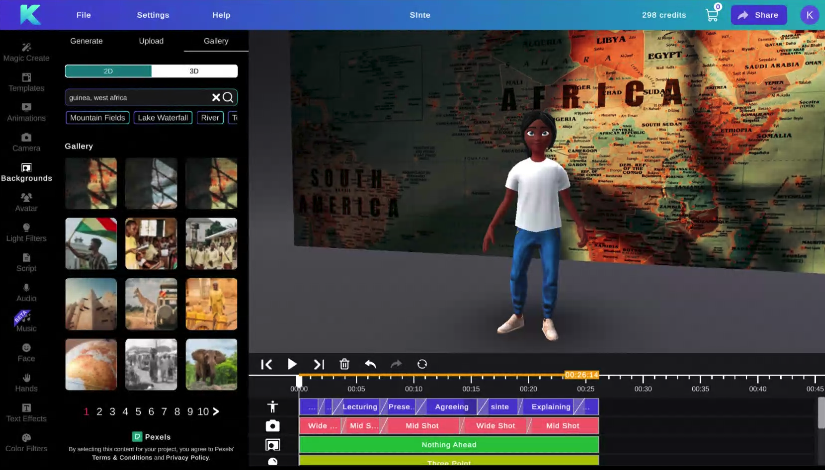This screenshot has height=470, width=825.
Task: Select the elephant background thumbnail
Action: [x=211, y=364]
